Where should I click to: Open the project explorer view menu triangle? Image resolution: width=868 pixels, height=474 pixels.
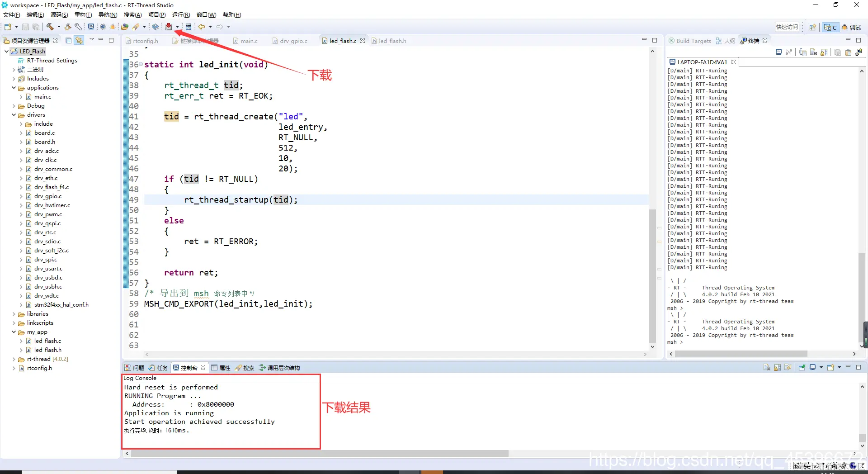(x=92, y=40)
